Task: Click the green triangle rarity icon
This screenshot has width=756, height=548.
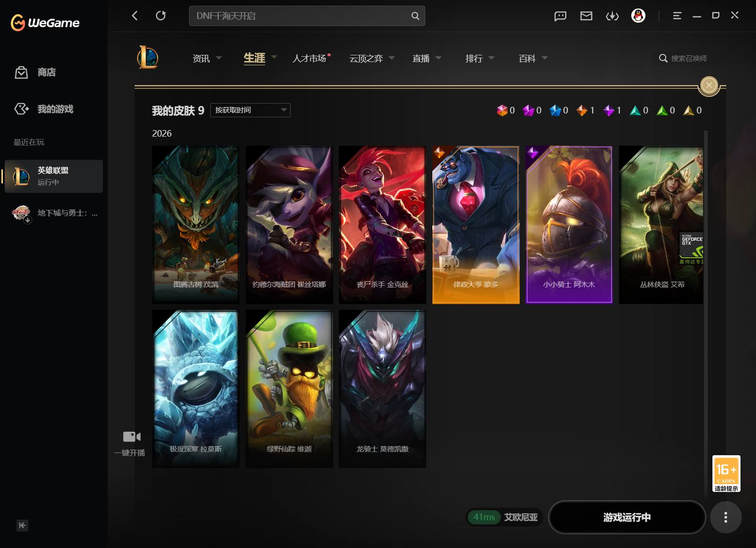Action: 662,110
